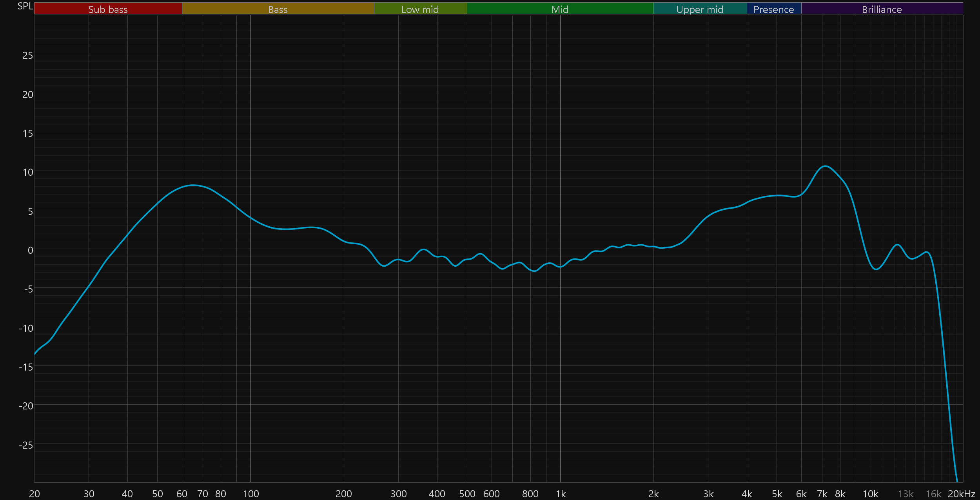Click the SPL axis label
This screenshot has height=500, width=980.
click(25, 6)
